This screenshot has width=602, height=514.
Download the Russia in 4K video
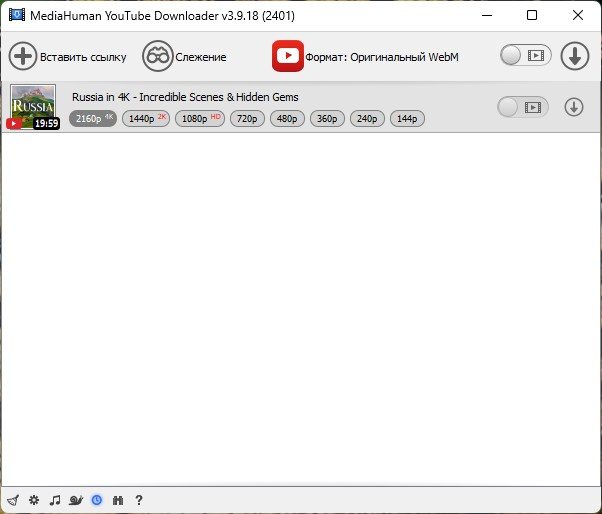[x=574, y=107]
